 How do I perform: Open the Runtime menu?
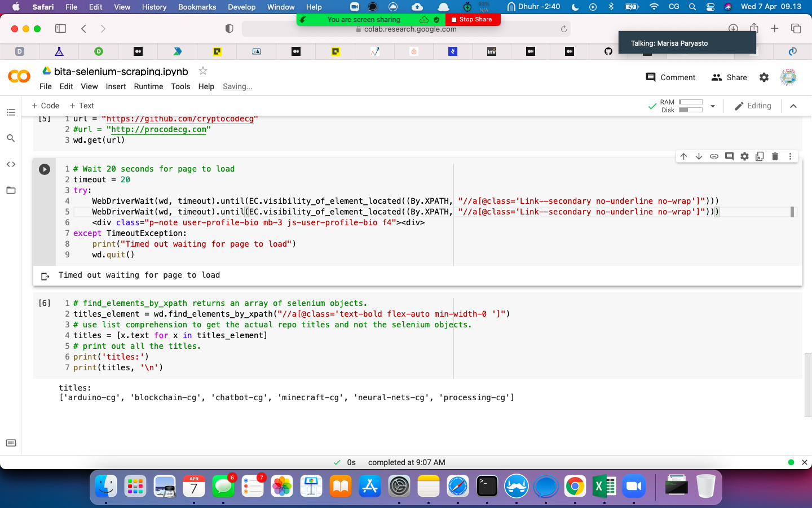[x=148, y=86]
